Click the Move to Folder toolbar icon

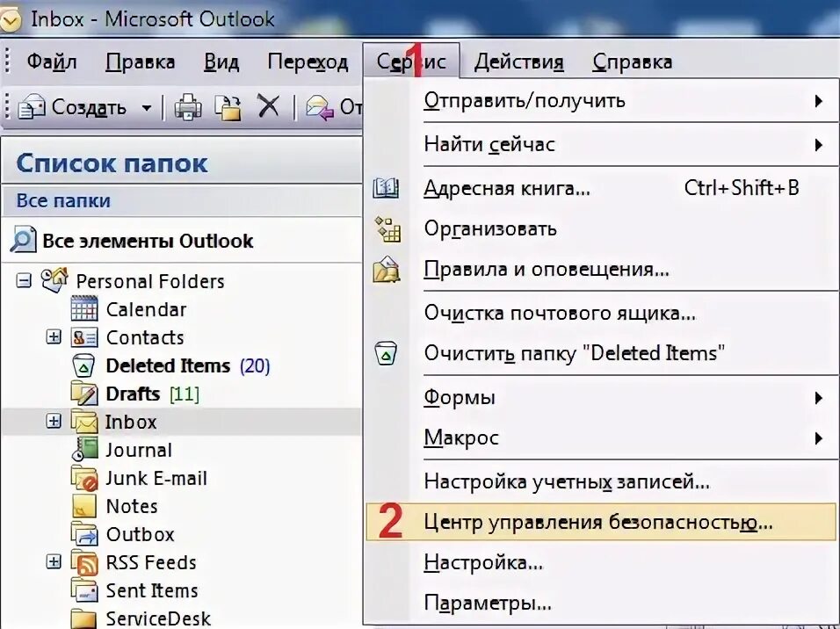pyautogui.click(x=228, y=108)
